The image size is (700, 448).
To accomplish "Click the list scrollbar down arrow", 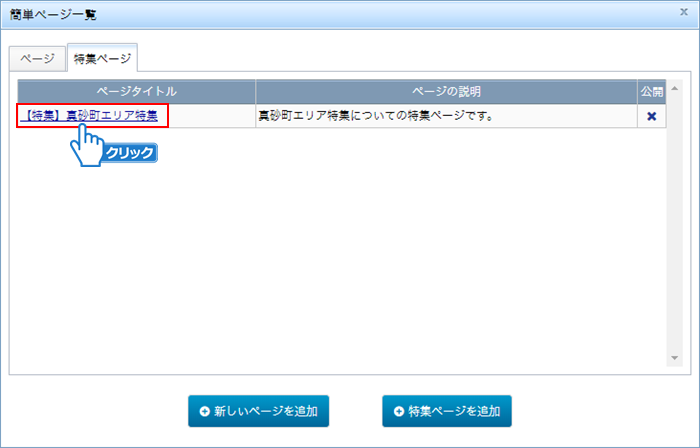I will point(674,358).
